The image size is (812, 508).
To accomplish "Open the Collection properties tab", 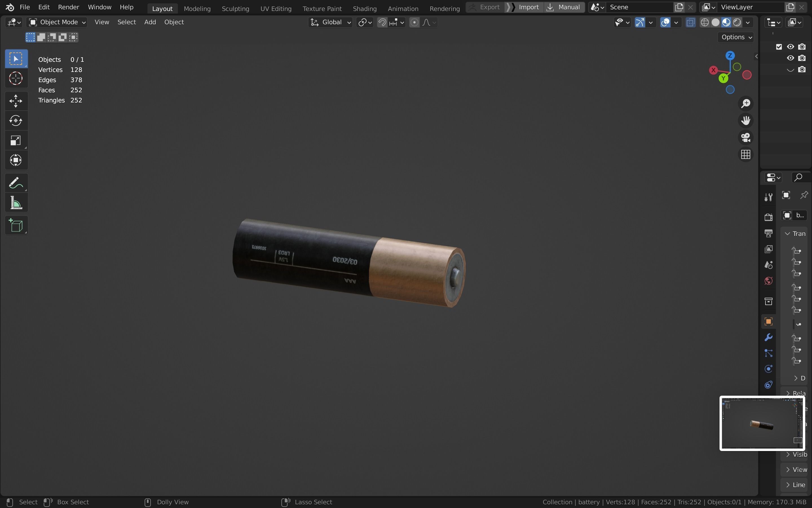I will pos(768,301).
